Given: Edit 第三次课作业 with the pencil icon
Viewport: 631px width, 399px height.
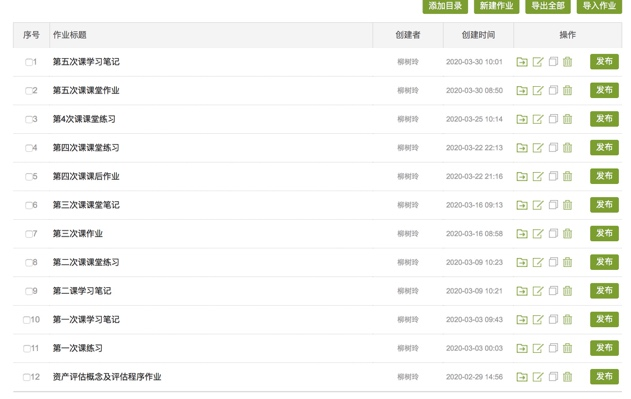Looking at the screenshot, I should tap(538, 234).
